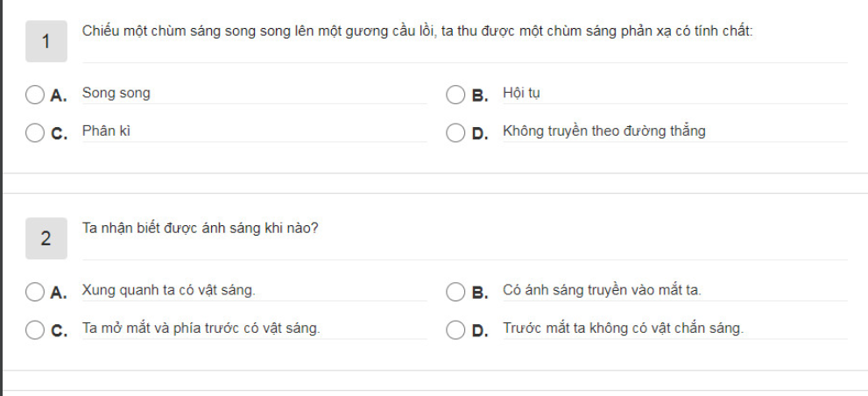The height and width of the screenshot is (396, 868).
Task: Mark radio button D for question 1
Action: click(455, 132)
